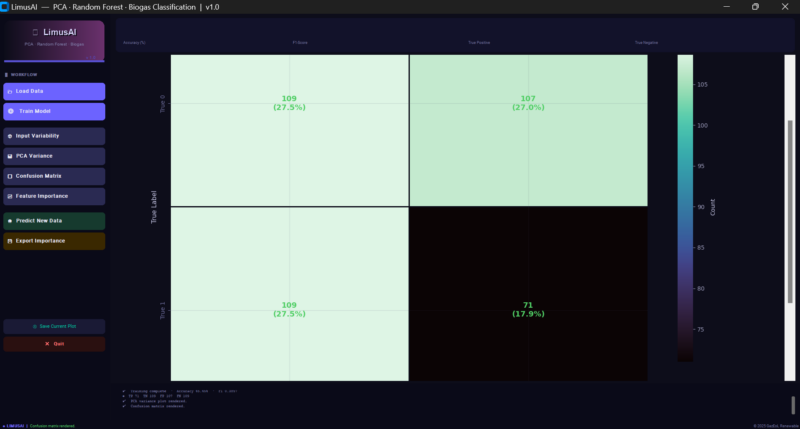This screenshot has height=429, width=800.
Task: Quit the application via red Quit button
Action: click(x=54, y=344)
